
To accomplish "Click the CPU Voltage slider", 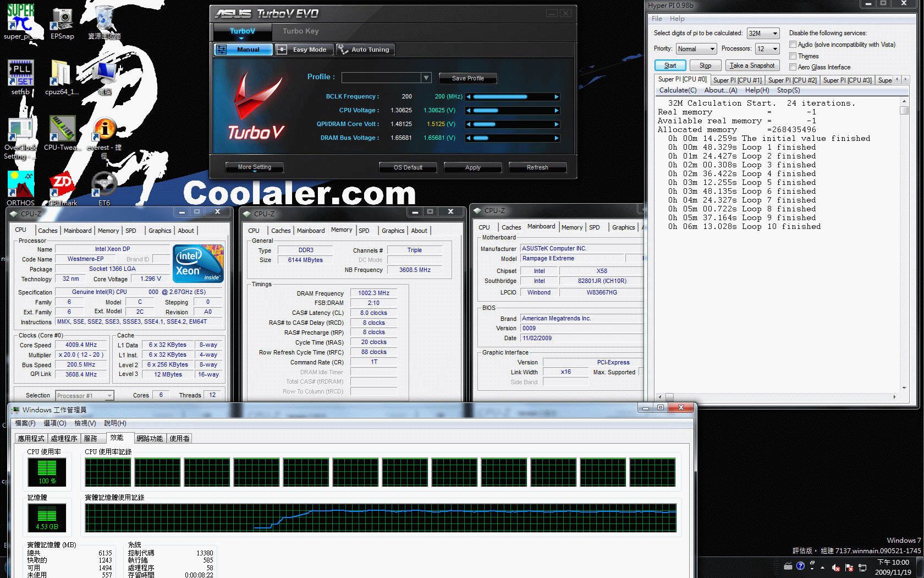I will click(x=513, y=111).
